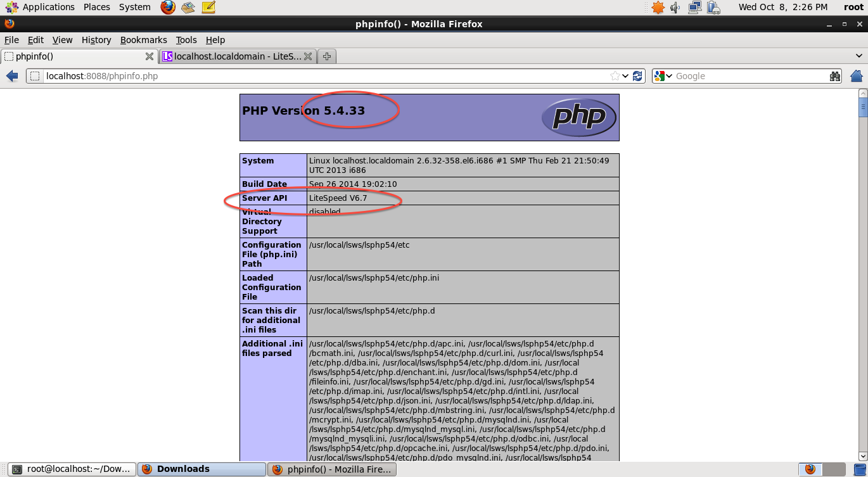This screenshot has height=477, width=868.
Task: Click the battery power tray icon
Action: coord(714,8)
